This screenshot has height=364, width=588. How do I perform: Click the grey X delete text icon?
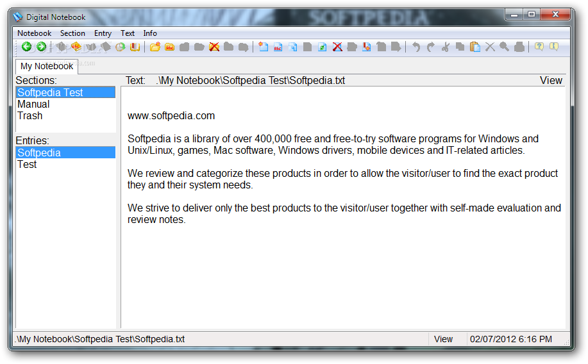[490, 47]
